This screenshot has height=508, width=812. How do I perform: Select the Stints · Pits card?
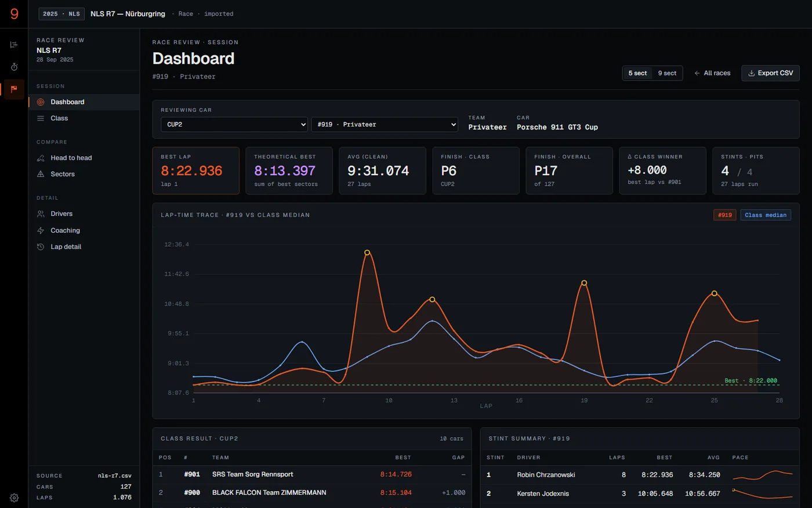click(756, 171)
